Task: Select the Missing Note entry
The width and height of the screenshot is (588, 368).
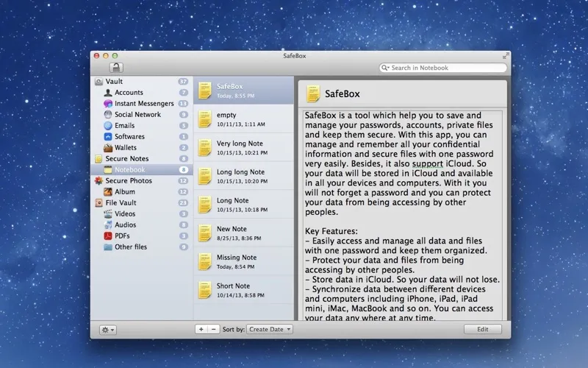Action: pos(243,261)
